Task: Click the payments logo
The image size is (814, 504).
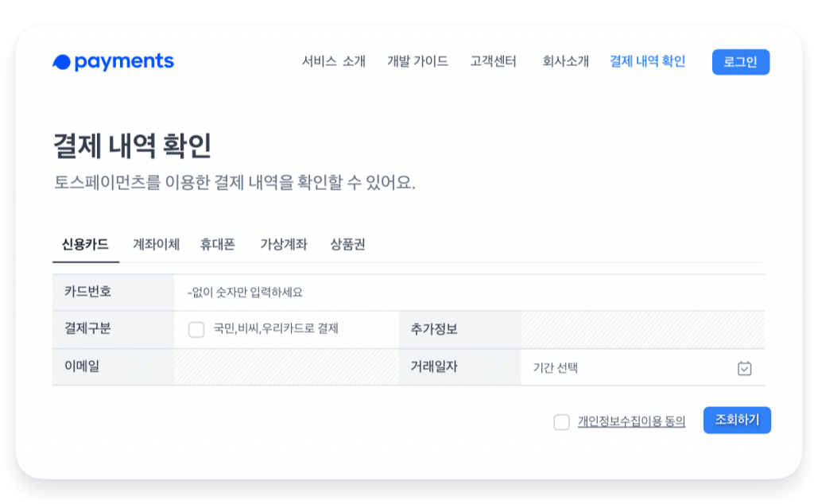Action: (x=113, y=62)
